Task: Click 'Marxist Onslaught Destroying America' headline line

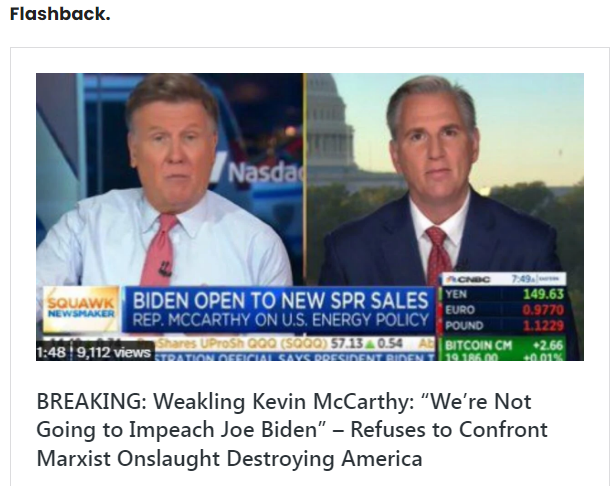Action: point(229,458)
